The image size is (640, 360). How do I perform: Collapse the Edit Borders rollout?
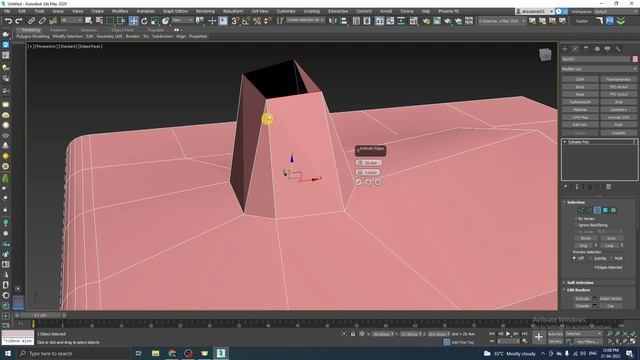pyautogui.click(x=578, y=290)
